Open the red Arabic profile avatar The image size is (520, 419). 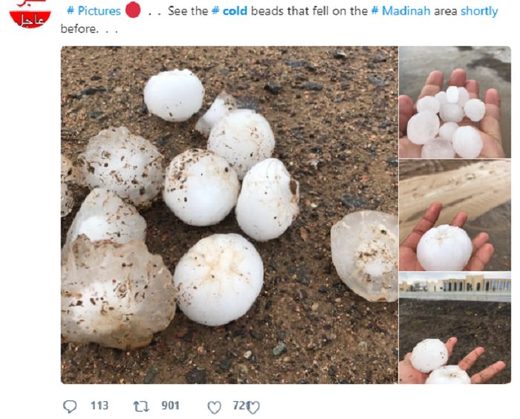tap(30, 15)
